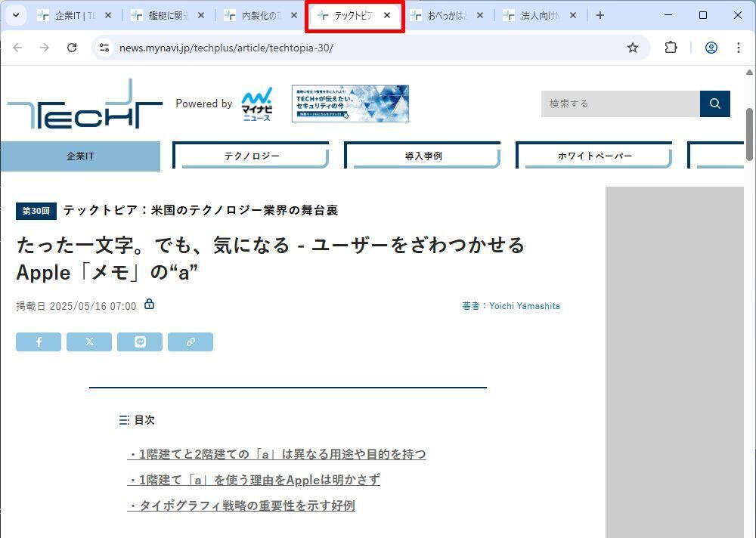Share the article on X
This screenshot has width=756, height=538.
coord(89,342)
